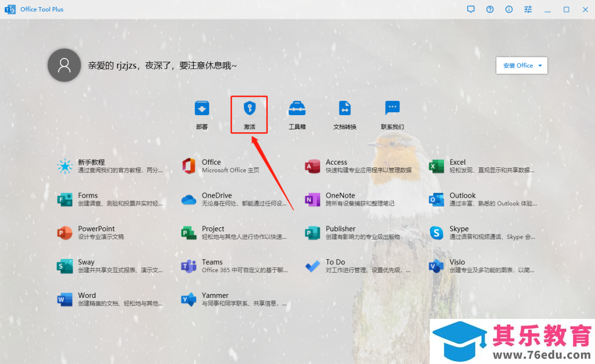Open the feedback message icon in title bar
The height and width of the screenshot is (364, 595).
tap(471, 9)
